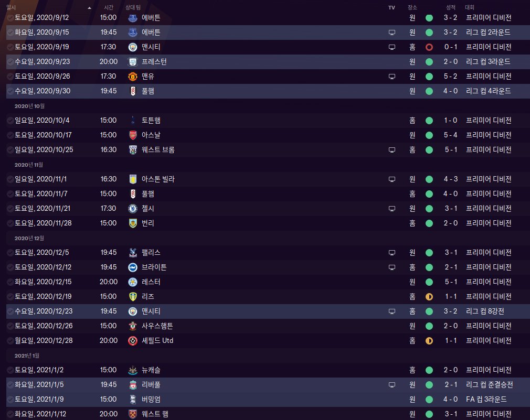This screenshot has height=420, width=530.
Task: Click the half-filled draw indicator for the 리즈 match
Action: click(429, 296)
